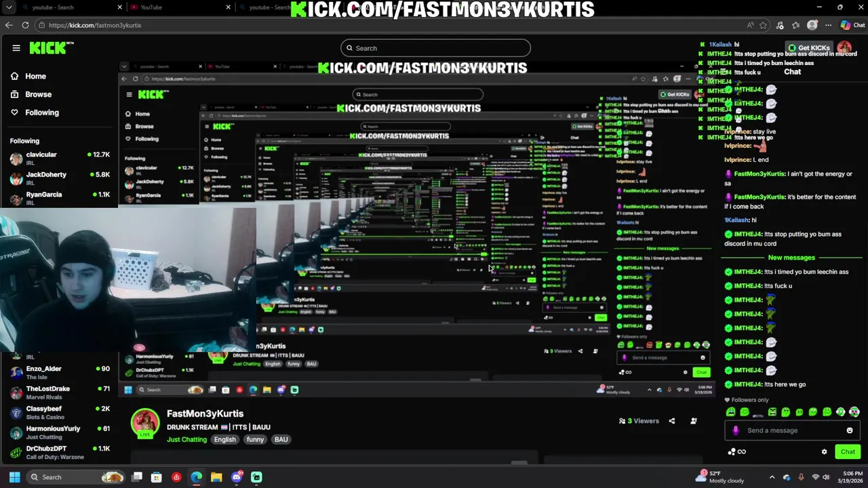Select the BAU tag
Image resolution: width=868 pixels, height=488 pixels.
coord(281,439)
